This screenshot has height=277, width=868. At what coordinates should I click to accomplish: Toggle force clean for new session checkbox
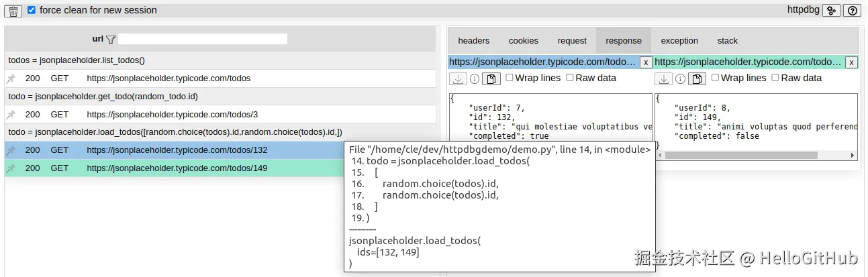[32, 10]
